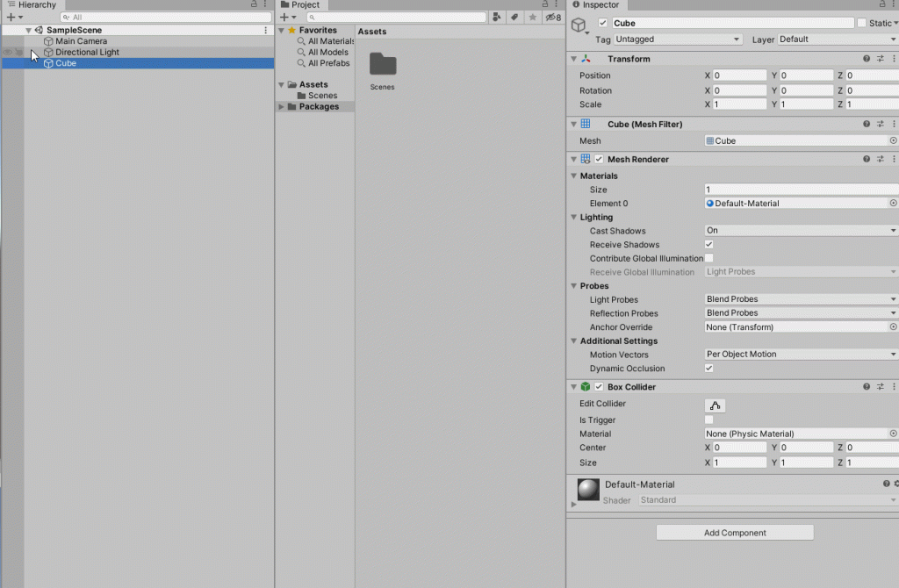899x588 pixels.
Task: Open the search by label filter in Project toolbar
Action: (x=514, y=16)
